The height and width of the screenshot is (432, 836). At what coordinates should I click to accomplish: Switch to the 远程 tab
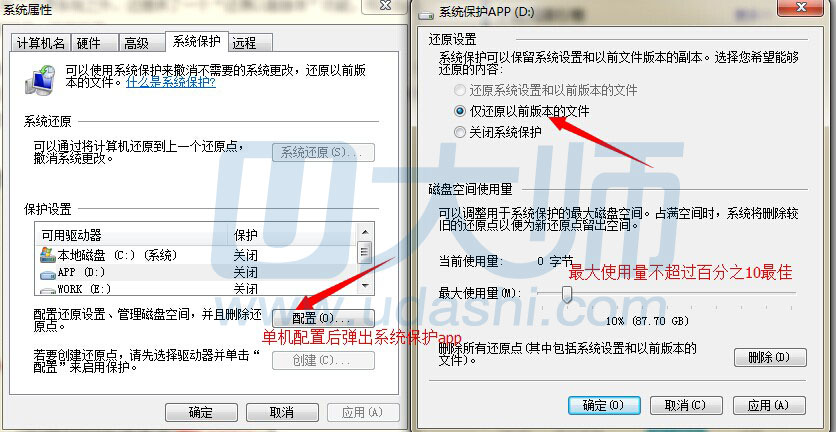pyautogui.click(x=244, y=43)
